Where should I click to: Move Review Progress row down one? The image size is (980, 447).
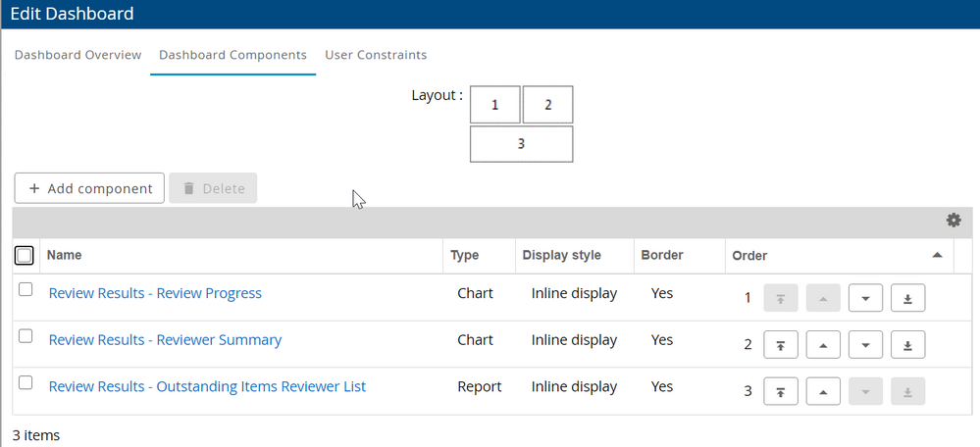pos(865,298)
